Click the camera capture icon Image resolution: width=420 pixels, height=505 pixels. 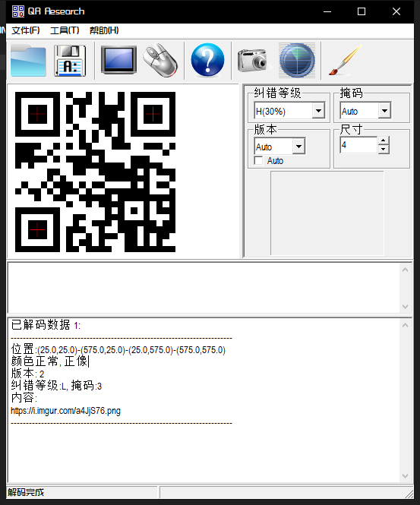tap(253, 61)
